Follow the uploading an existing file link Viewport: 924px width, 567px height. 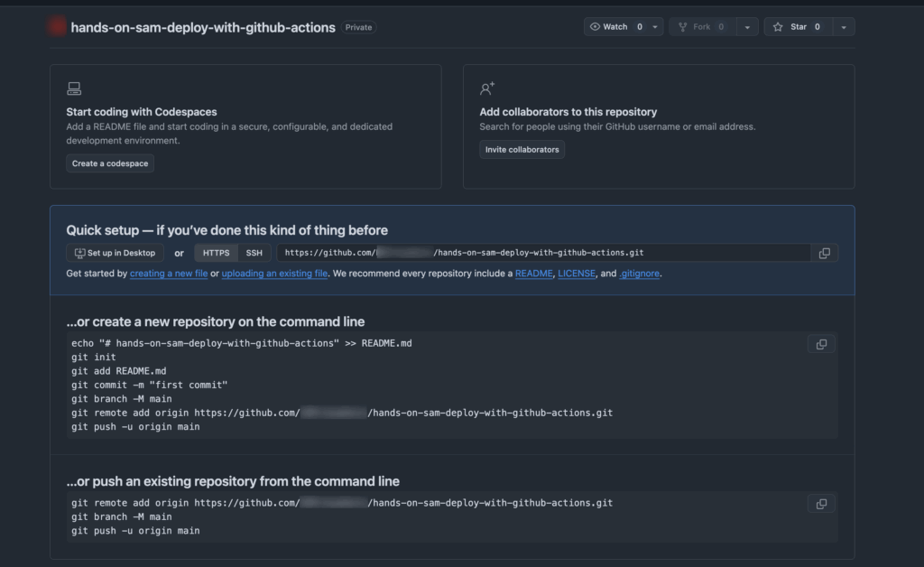[274, 274]
